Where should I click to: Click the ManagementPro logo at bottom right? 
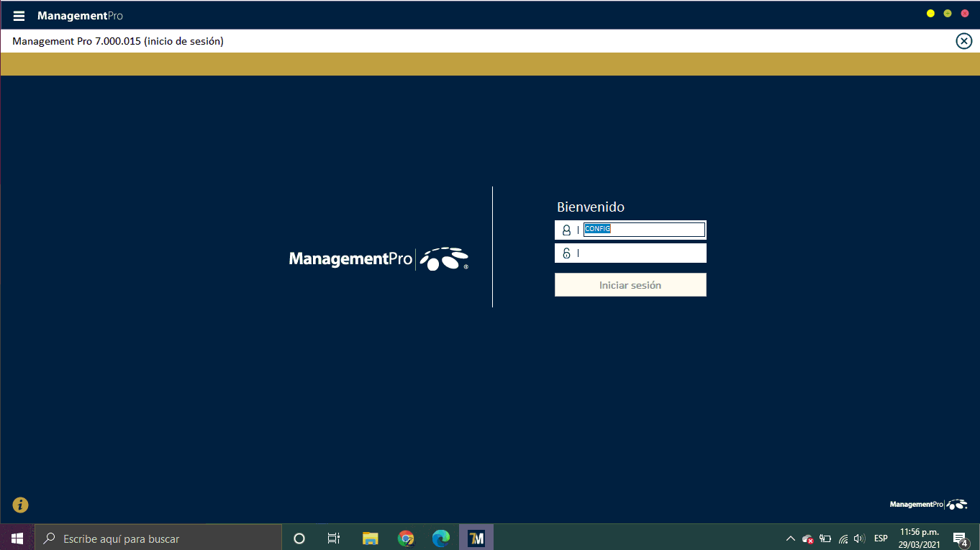pyautogui.click(x=928, y=505)
